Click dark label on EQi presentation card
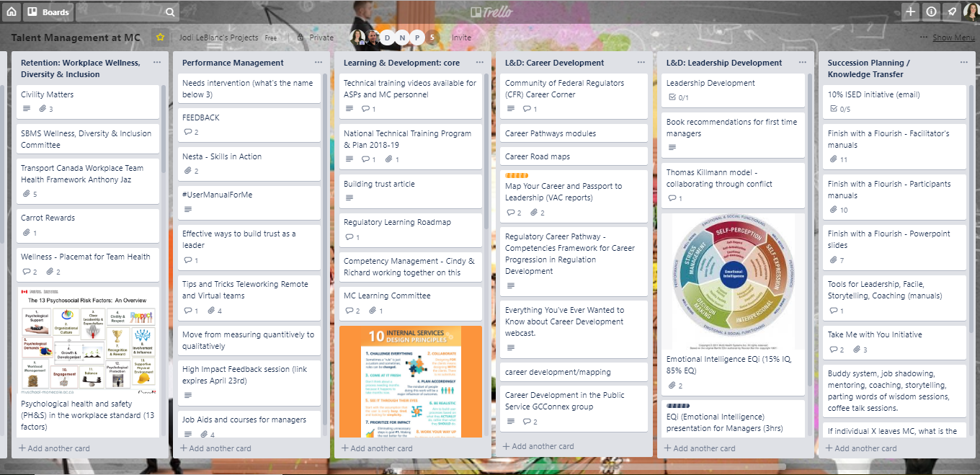Screen dimensions: 980x475 [678, 406]
